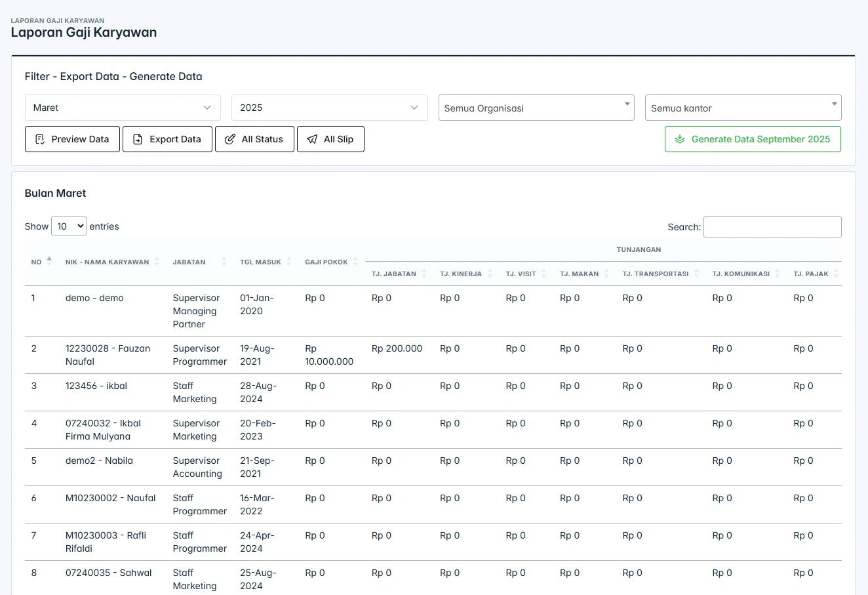Change the show entries count dropdown
The width and height of the screenshot is (868, 595).
(x=69, y=226)
